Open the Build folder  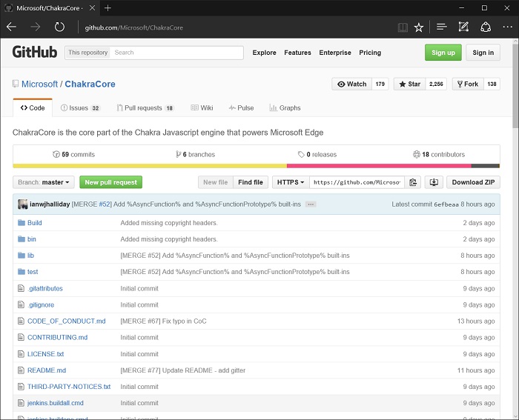(35, 223)
